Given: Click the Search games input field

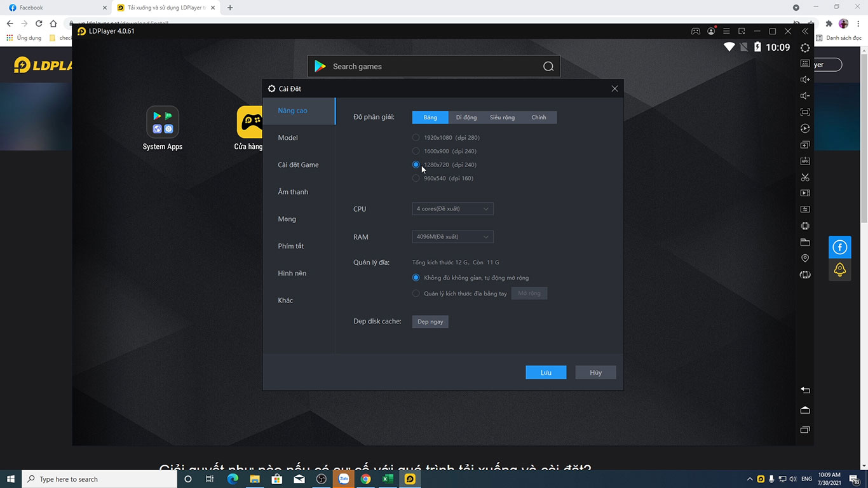Looking at the screenshot, I should click(432, 67).
